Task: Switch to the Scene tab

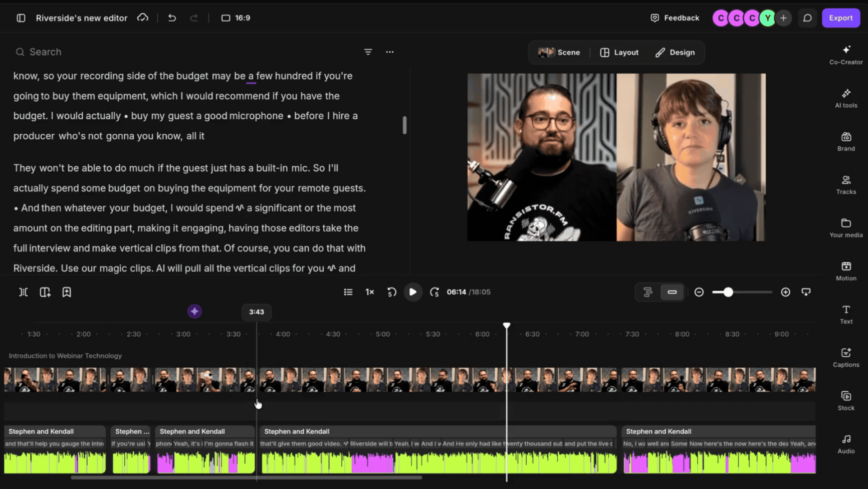Action: click(x=559, y=53)
